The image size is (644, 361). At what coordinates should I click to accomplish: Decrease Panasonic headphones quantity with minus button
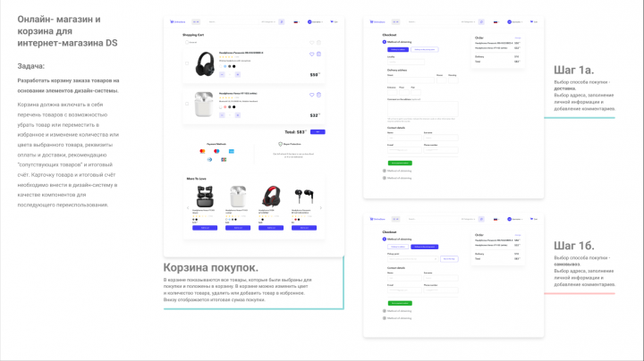pyautogui.click(x=222, y=75)
